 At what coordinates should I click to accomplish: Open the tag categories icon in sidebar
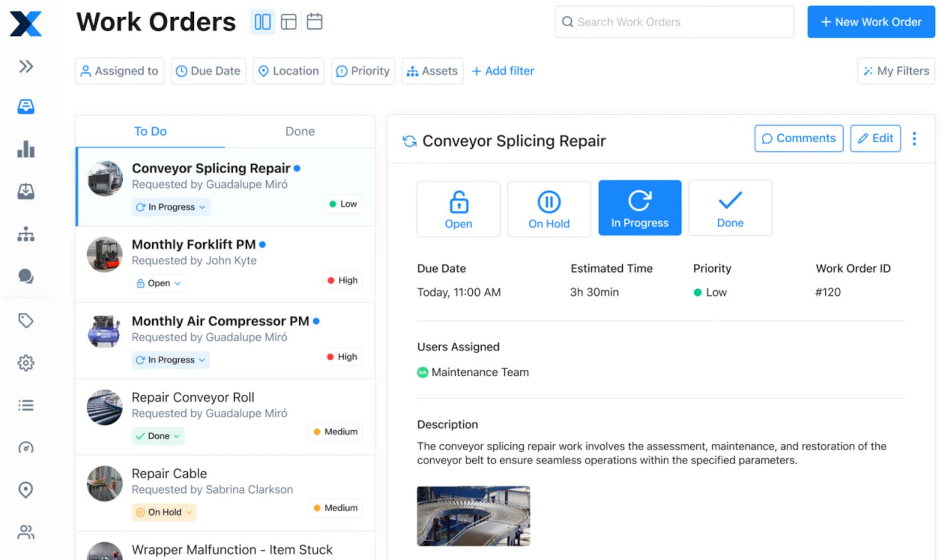pos(25,321)
